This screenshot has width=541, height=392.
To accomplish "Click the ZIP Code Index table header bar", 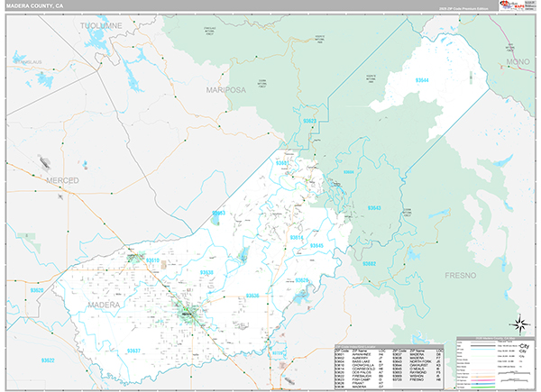I will pos(389,346).
